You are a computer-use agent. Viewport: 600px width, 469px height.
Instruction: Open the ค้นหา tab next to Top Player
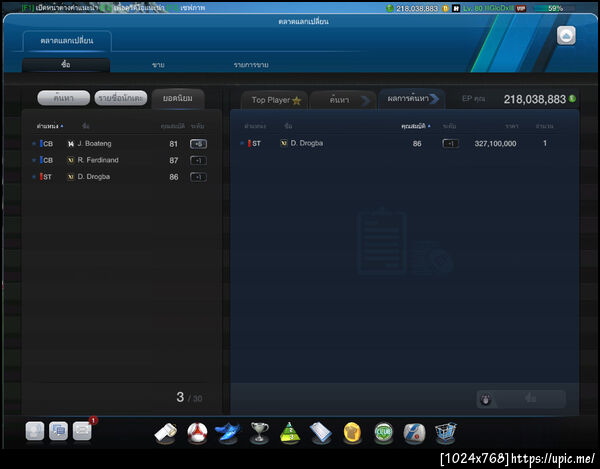pyautogui.click(x=342, y=100)
